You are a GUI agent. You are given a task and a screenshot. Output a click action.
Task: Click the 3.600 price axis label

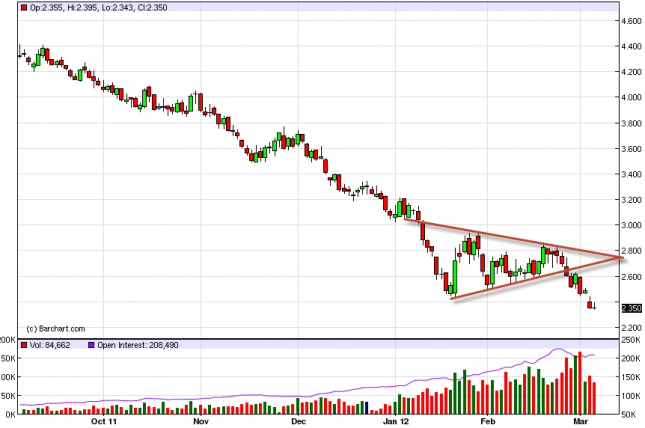coord(632,149)
